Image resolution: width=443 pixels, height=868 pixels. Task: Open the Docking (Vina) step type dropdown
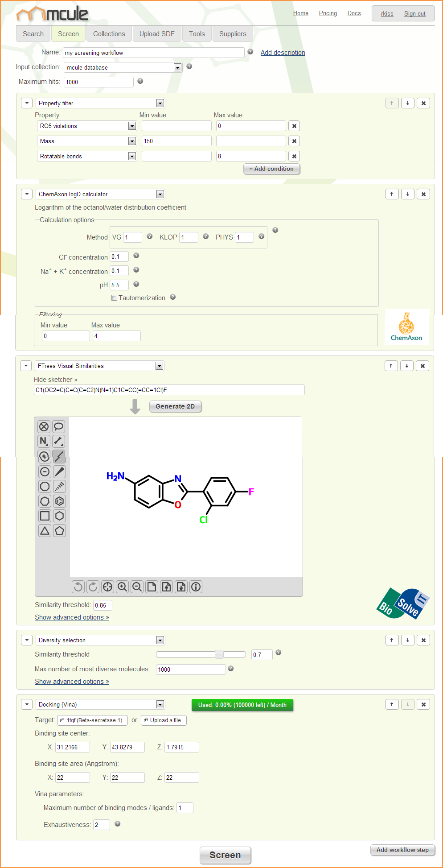click(x=160, y=704)
